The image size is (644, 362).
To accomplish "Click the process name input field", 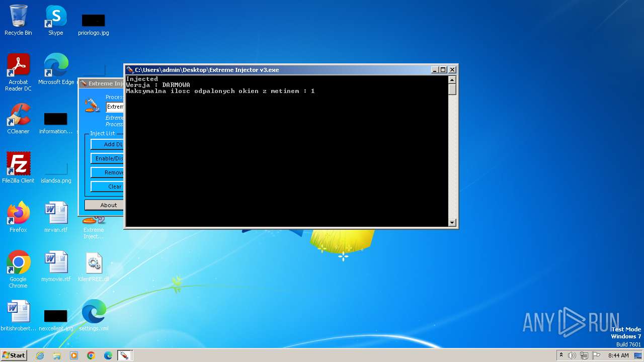I will pos(115,107).
